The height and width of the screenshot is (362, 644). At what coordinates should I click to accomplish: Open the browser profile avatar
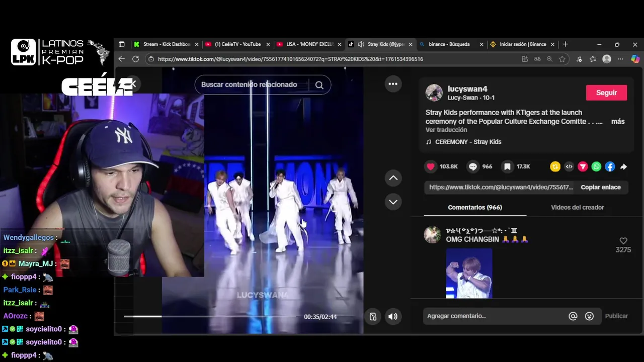tap(607, 59)
